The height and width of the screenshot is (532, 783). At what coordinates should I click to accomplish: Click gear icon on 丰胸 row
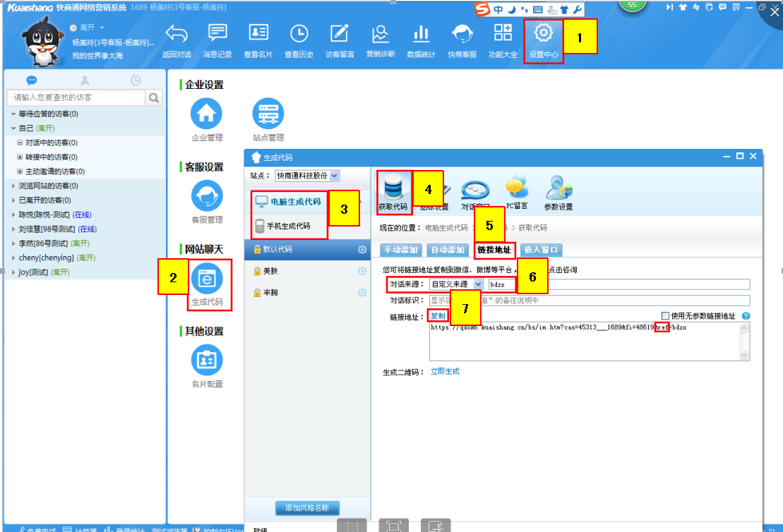362,292
